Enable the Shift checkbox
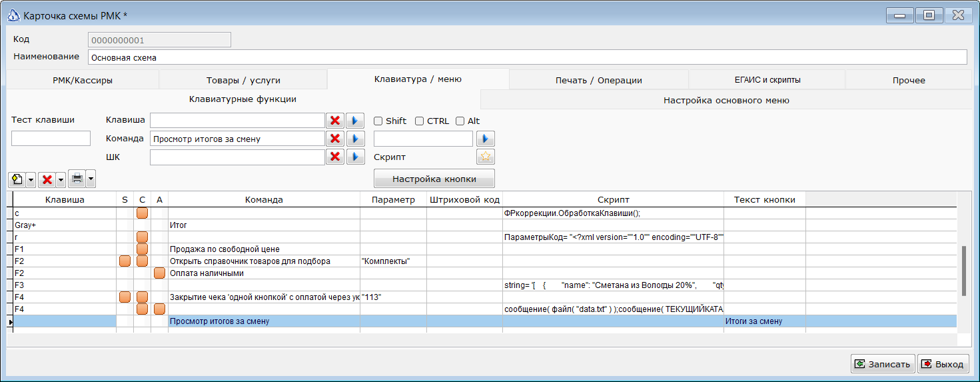Image resolution: width=980 pixels, height=382 pixels. click(x=378, y=121)
